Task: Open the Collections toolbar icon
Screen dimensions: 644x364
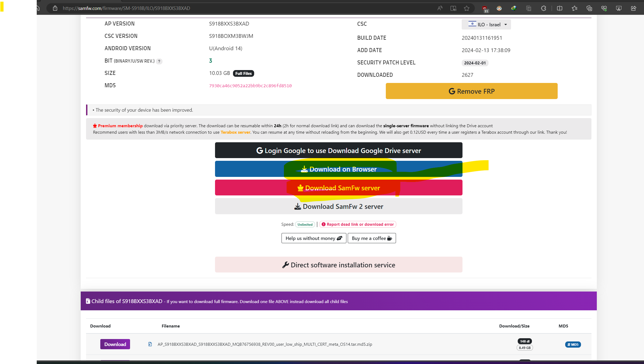Action: (x=589, y=8)
